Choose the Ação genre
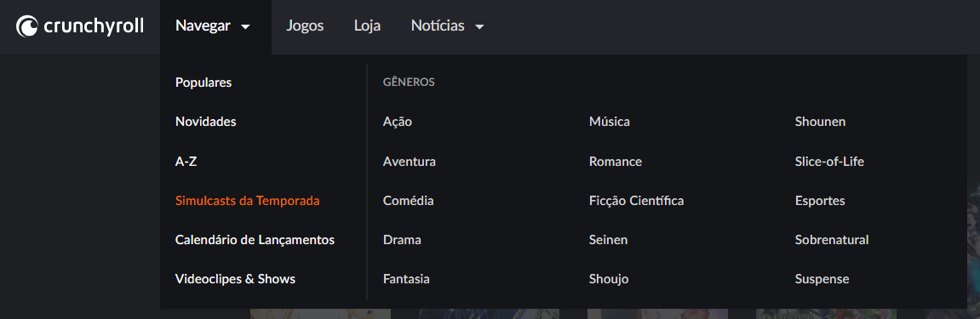The width and height of the screenshot is (980, 319). (398, 122)
